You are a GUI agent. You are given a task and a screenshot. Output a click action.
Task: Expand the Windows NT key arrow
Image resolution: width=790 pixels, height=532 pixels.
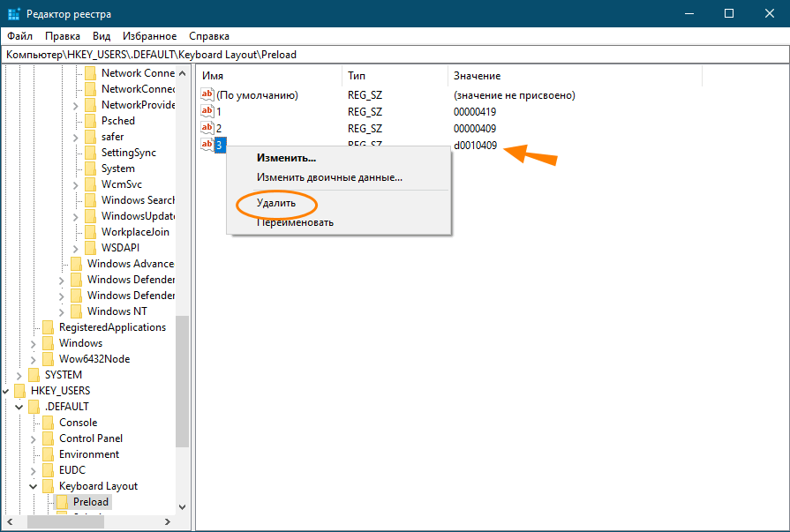[x=62, y=311]
